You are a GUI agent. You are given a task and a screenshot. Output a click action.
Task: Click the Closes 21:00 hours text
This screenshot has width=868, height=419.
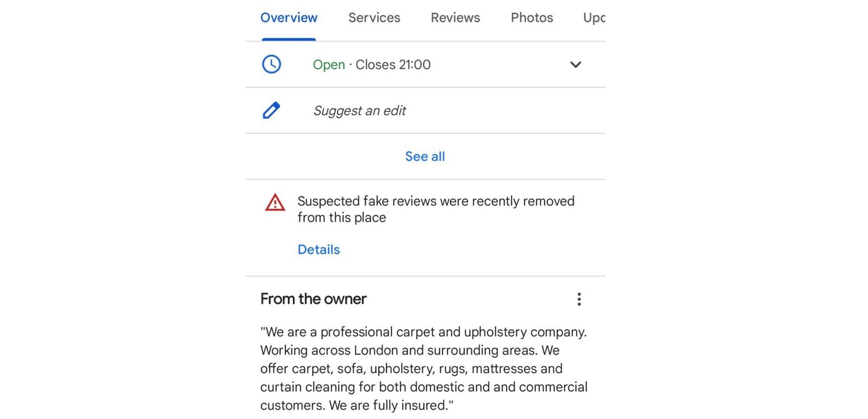coord(393,65)
